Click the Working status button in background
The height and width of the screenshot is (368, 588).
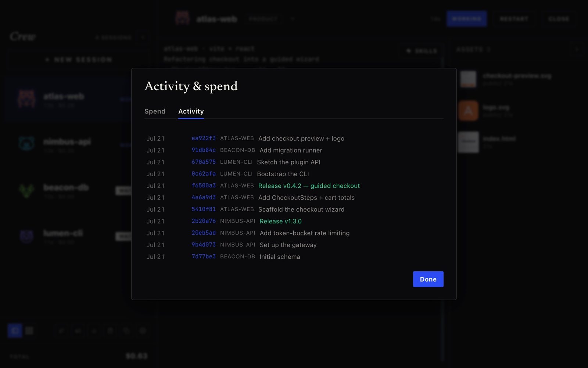[x=467, y=19]
